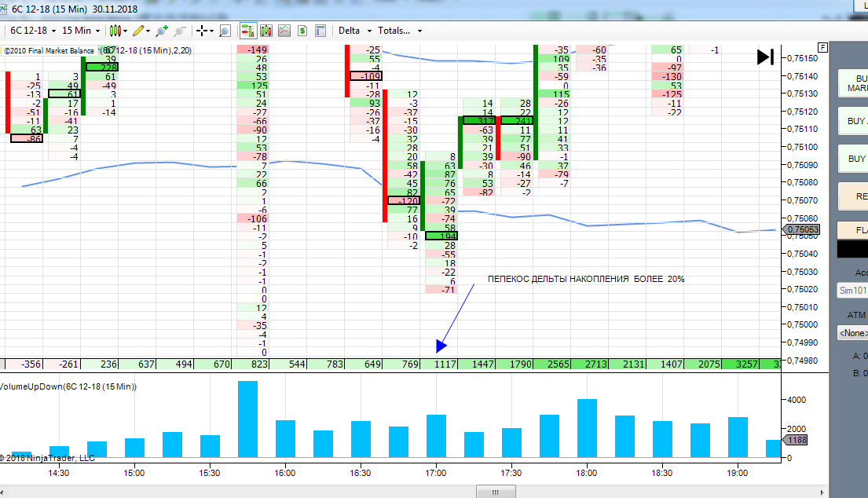Screen dimensions: 868x498
Task: Click the boxed -86 delta cell
Action: [x=27, y=138]
